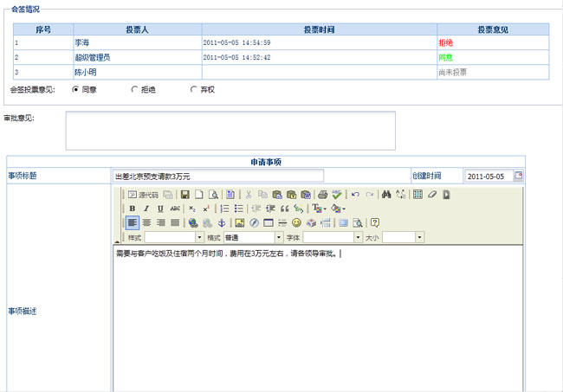Open the About help question icon
Screen dimensions: 563x392
pos(375,222)
